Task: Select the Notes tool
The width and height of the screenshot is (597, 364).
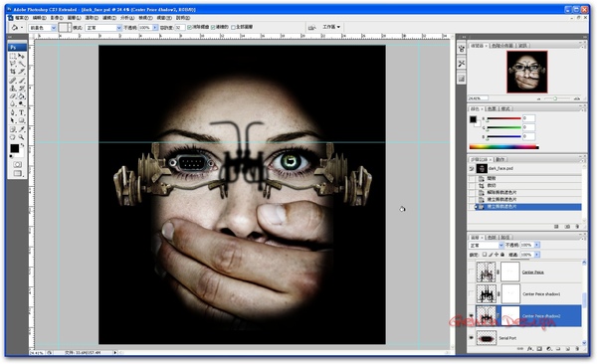Action: [x=13, y=129]
